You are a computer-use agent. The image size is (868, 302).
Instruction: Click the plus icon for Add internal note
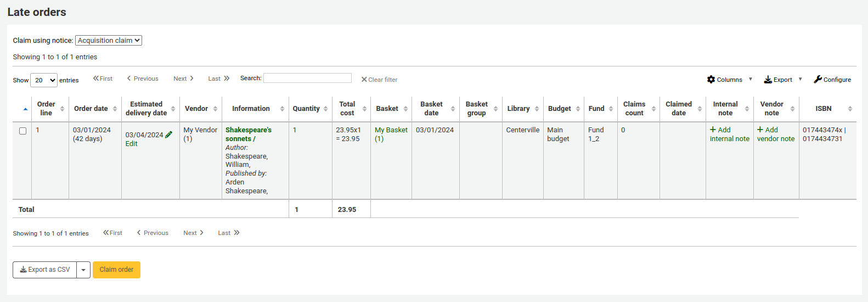713,130
